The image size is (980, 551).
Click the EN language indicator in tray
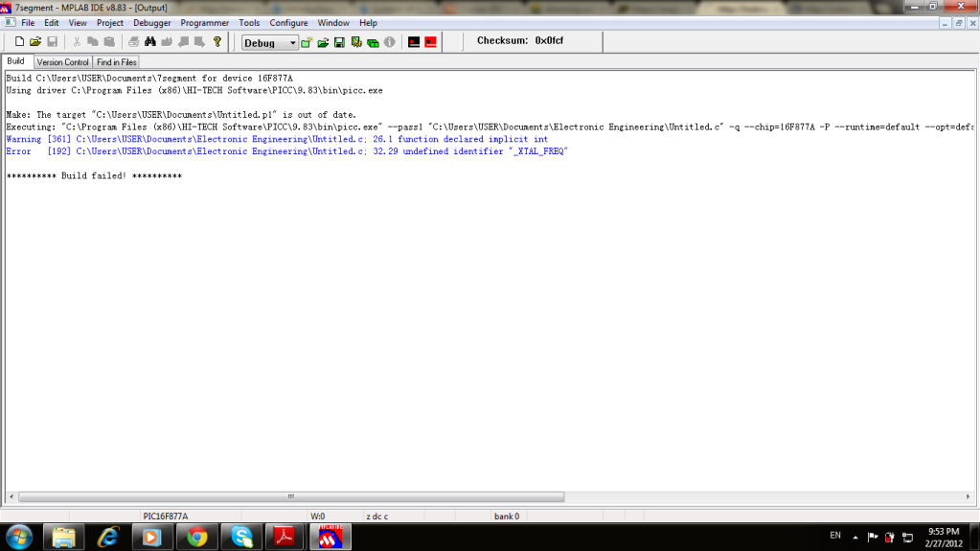point(835,536)
